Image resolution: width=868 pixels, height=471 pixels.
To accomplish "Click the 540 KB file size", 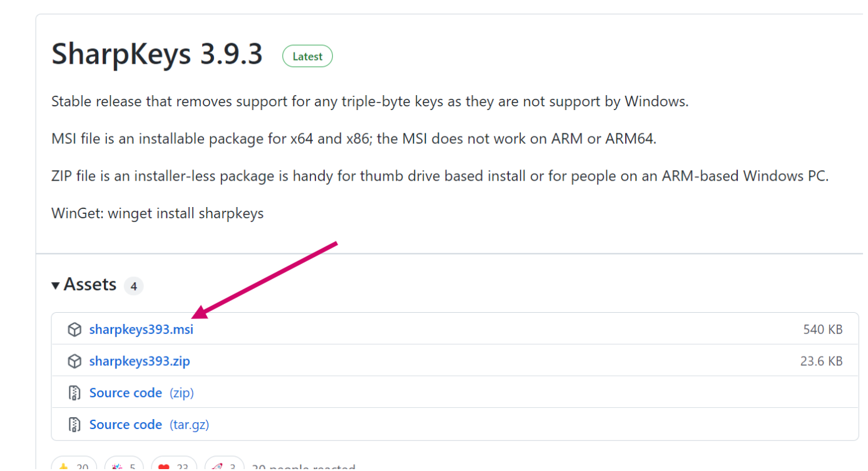I will click(822, 330).
